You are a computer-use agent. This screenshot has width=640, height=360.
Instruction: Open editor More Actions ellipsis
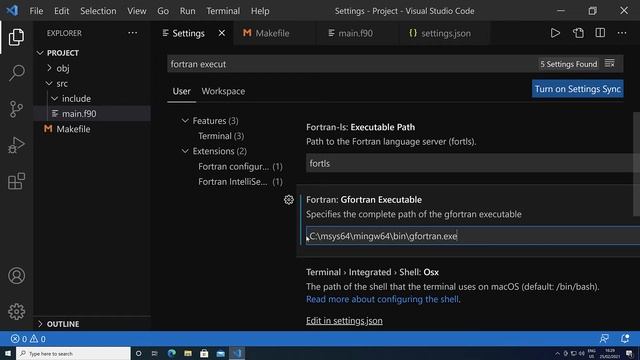[622, 33]
